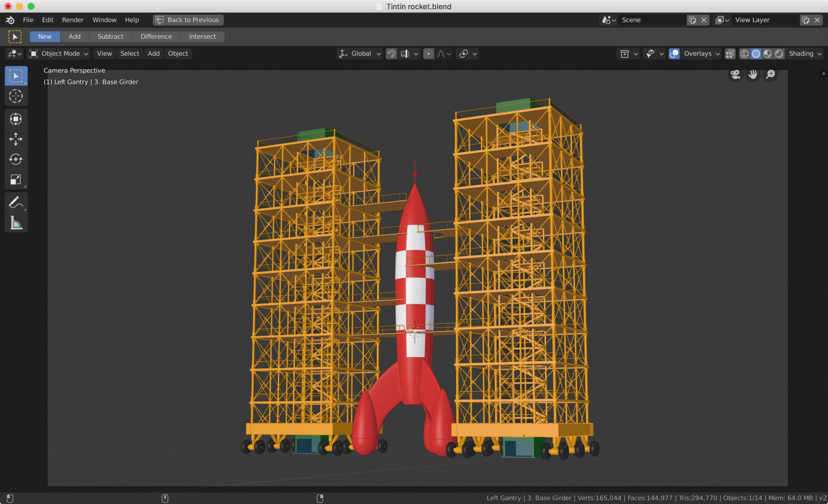Click the right mouse icon in status bar
This screenshot has height=504, width=828.
pyautogui.click(x=320, y=498)
